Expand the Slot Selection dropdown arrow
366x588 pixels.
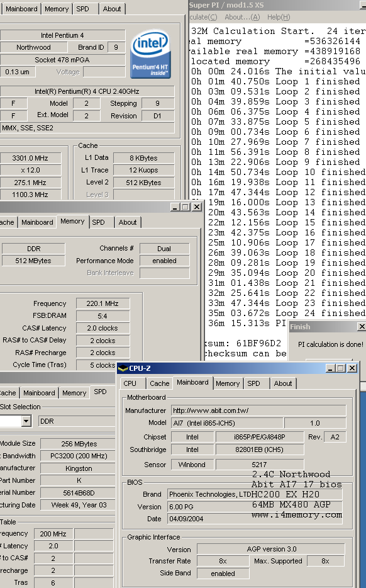[x=26, y=421]
